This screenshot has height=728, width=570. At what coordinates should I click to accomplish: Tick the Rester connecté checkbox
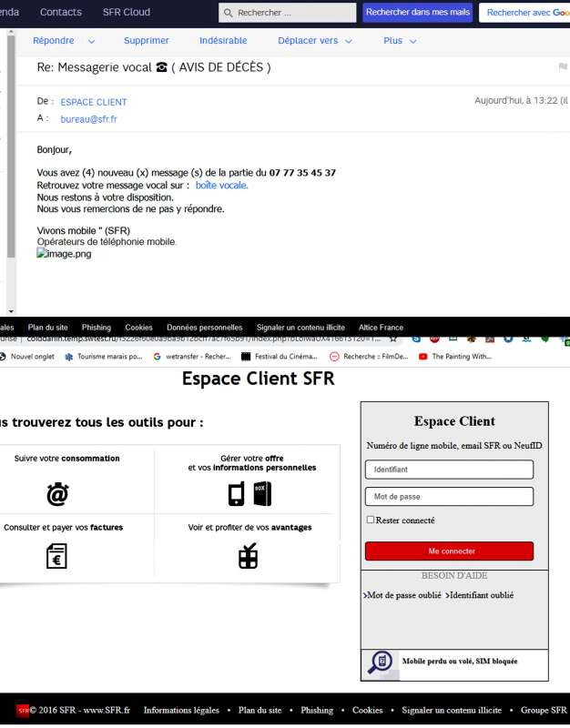point(371,521)
